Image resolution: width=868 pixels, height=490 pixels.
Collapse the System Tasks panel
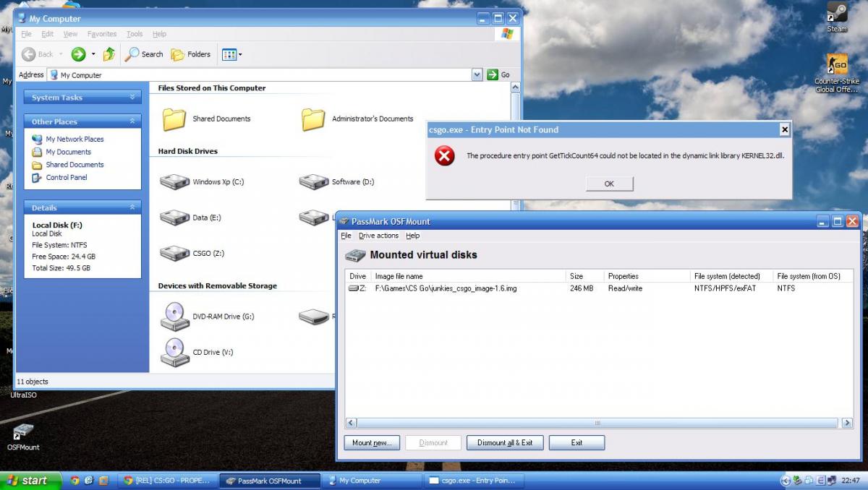pos(132,97)
